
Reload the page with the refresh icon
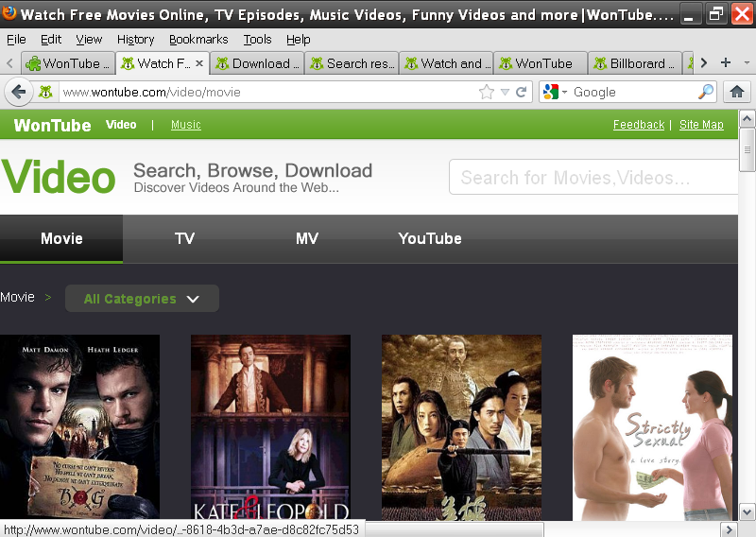tap(522, 92)
